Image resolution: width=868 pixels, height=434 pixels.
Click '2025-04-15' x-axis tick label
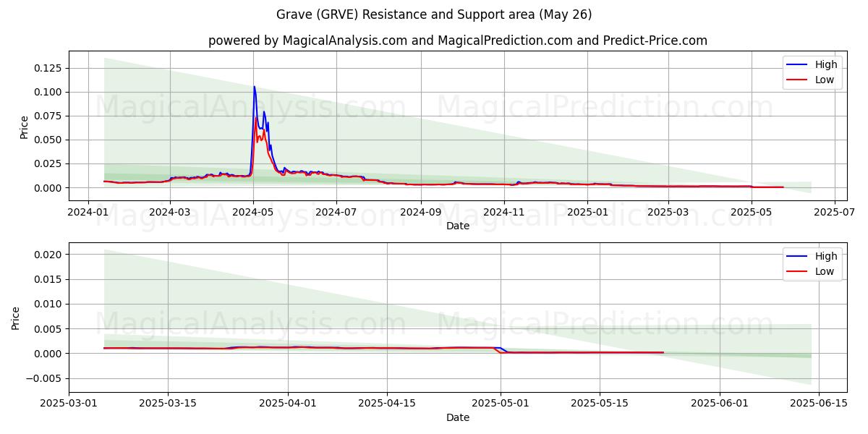387,404
